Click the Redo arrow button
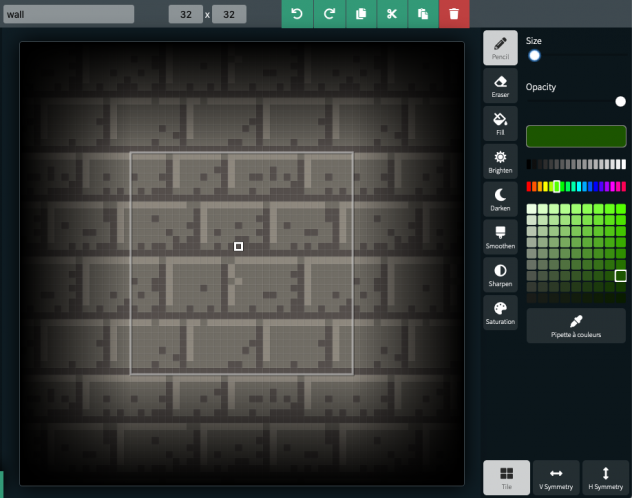Screen dimensions: 632x498 pyautogui.click(x=328, y=14)
